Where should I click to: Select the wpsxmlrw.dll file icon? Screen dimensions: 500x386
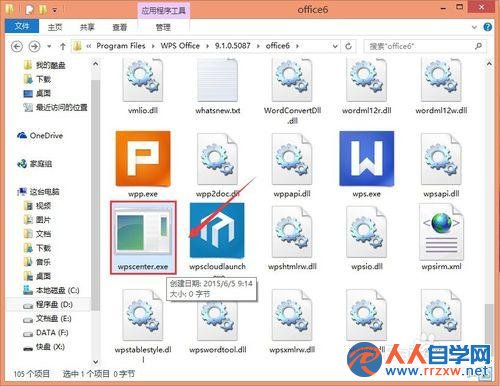tap(292, 315)
